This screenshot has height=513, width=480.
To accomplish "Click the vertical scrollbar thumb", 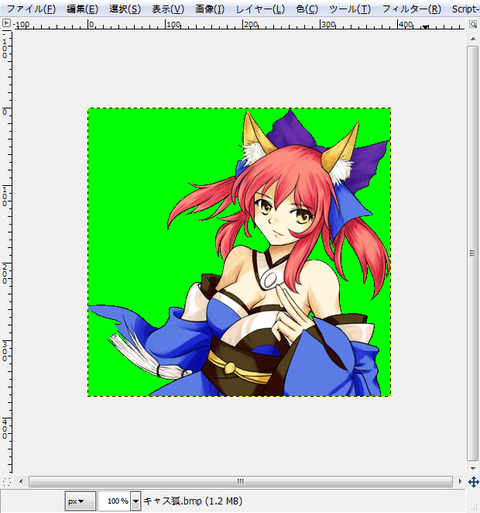I will point(473,253).
